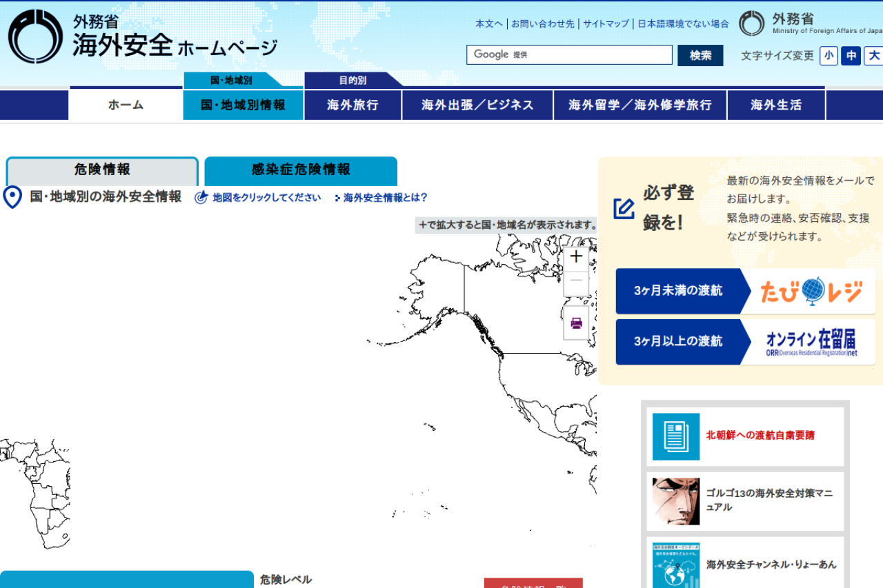Zoom out the map with minus button
The height and width of the screenshot is (588, 883).
coord(577,282)
